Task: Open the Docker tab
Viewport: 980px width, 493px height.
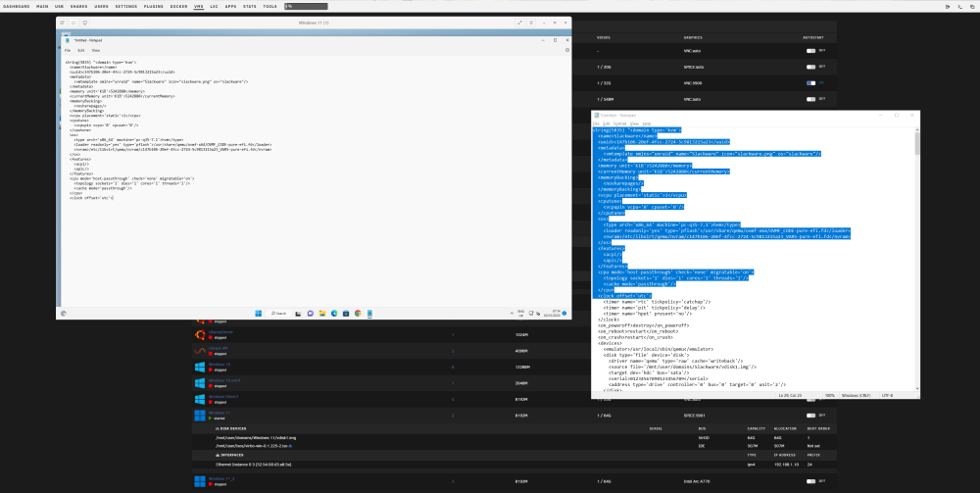Action: point(178,6)
